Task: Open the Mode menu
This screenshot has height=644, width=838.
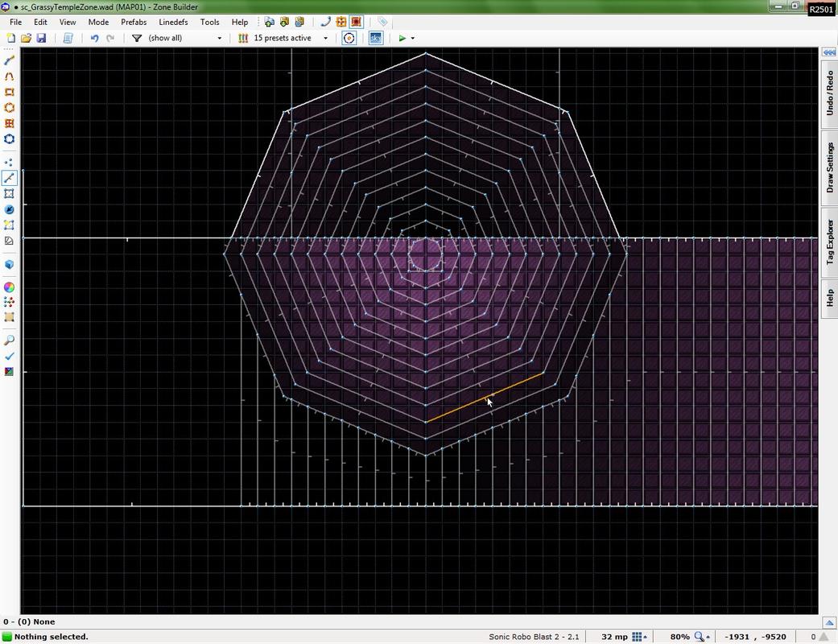Action: (x=98, y=22)
